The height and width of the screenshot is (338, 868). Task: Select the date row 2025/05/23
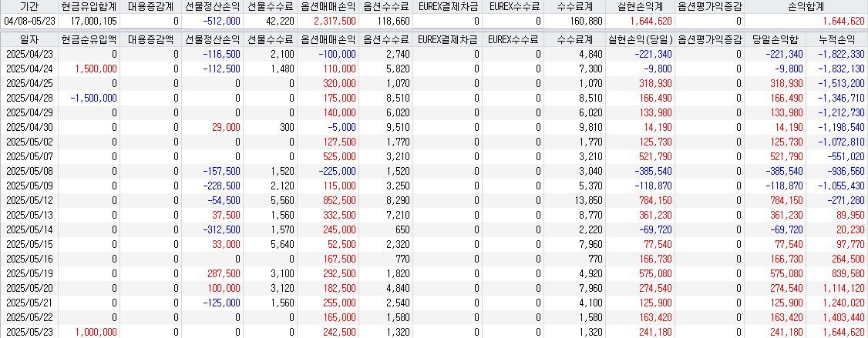29,331
